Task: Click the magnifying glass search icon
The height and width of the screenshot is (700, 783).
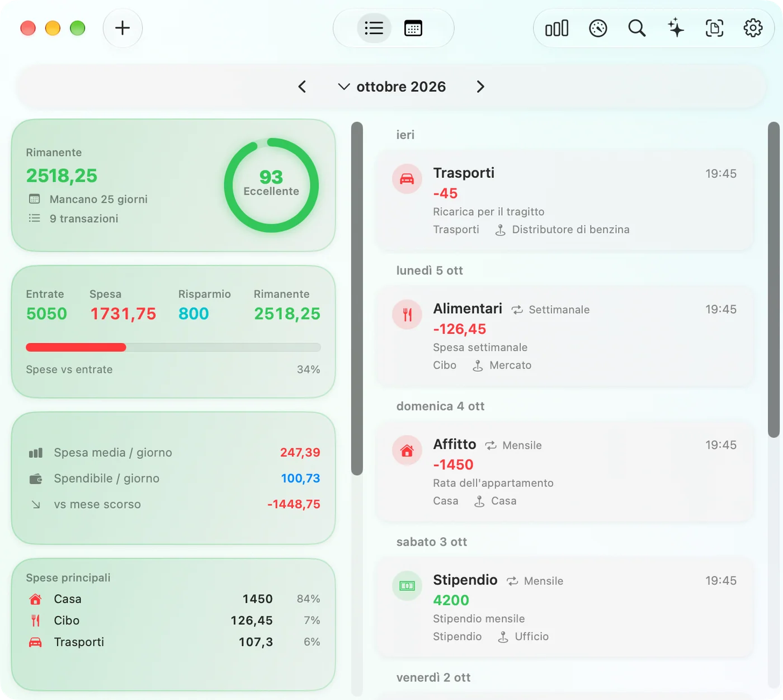Action: coord(636,28)
